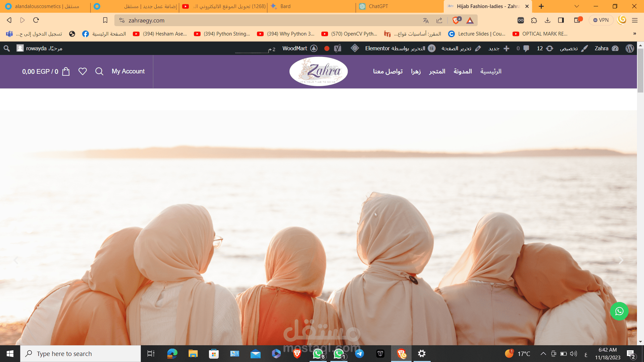Image resolution: width=644 pixels, height=362 pixels.
Task: Click the Brave Shields lion icon
Action: coord(456,20)
